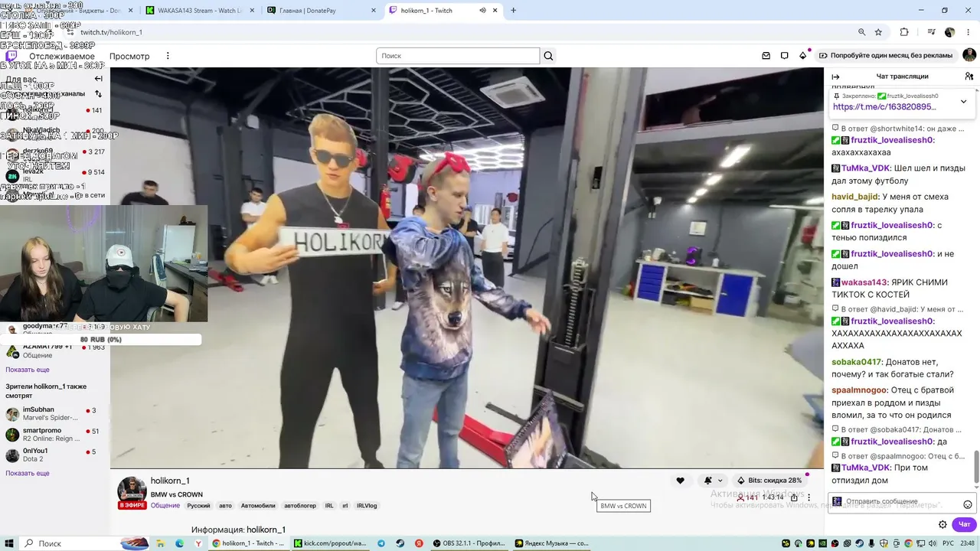
Task: Open a new browser tab
Action: pos(513,11)
